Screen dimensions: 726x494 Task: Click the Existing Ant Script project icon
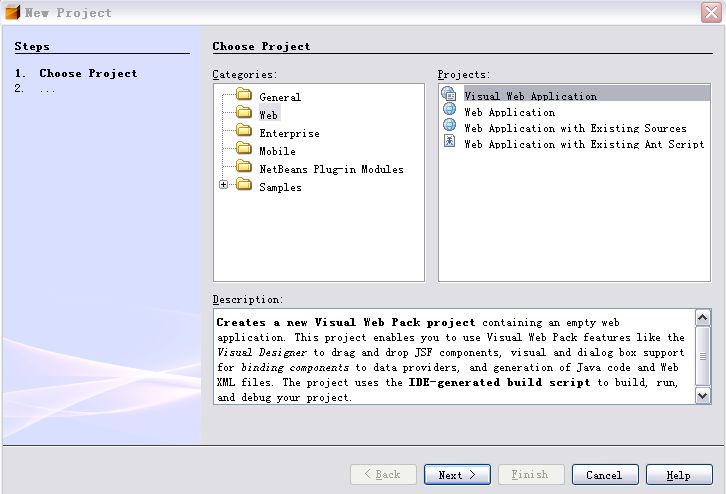click(449, 141)
